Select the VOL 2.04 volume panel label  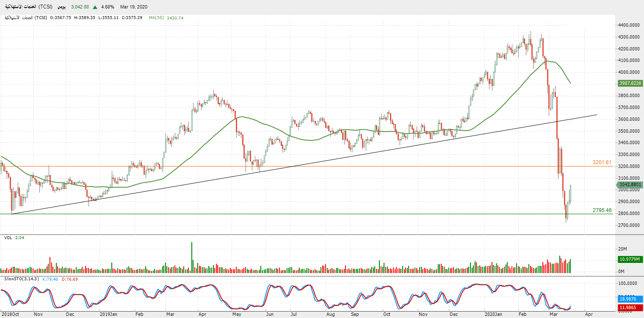pos(14,238)
